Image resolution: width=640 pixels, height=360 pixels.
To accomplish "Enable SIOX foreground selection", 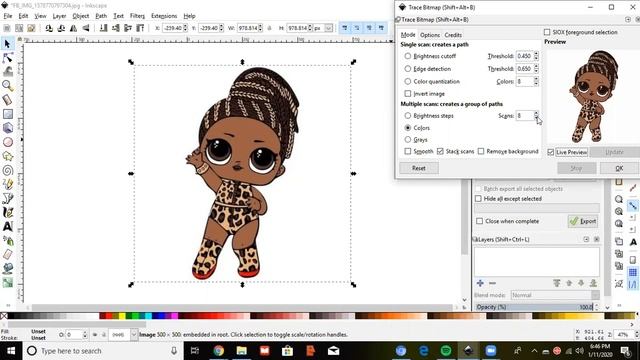I will (547, 32).
